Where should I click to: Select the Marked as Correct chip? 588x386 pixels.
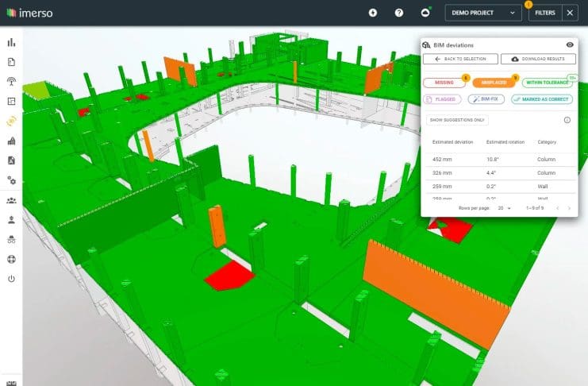[543, 99]
